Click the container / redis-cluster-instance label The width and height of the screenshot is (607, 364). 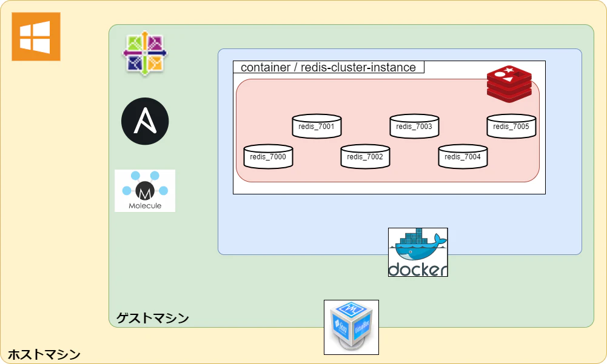(329, 67)
